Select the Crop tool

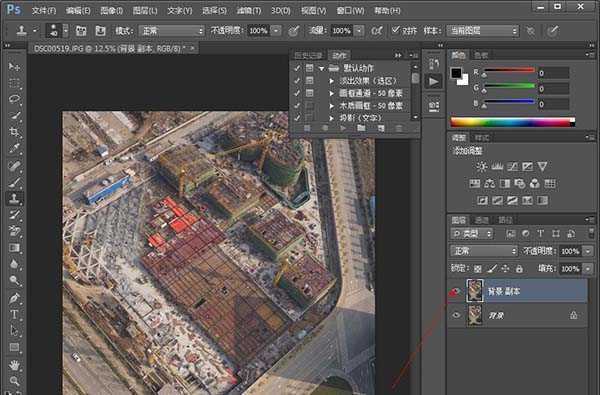coord(15,132)
